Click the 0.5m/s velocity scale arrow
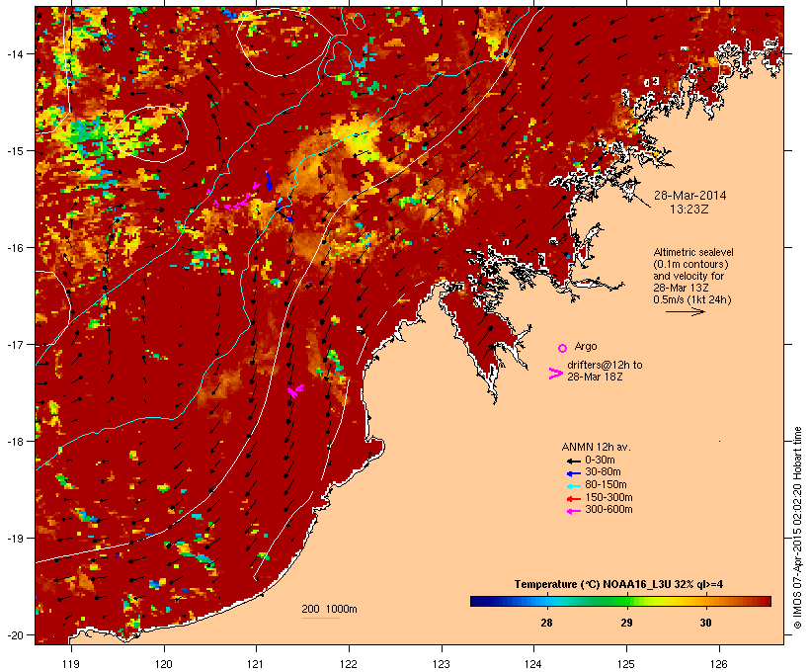The image size is (810, 672). [685, 311]
